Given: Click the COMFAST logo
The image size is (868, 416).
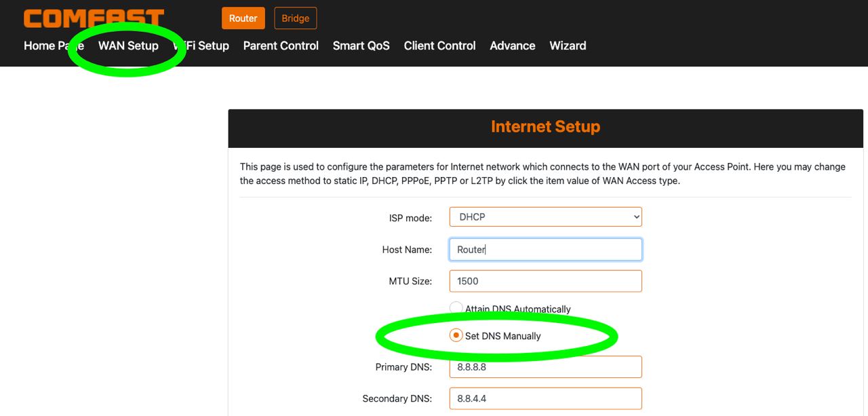Looking at the screenshot, I should (94, 18).
